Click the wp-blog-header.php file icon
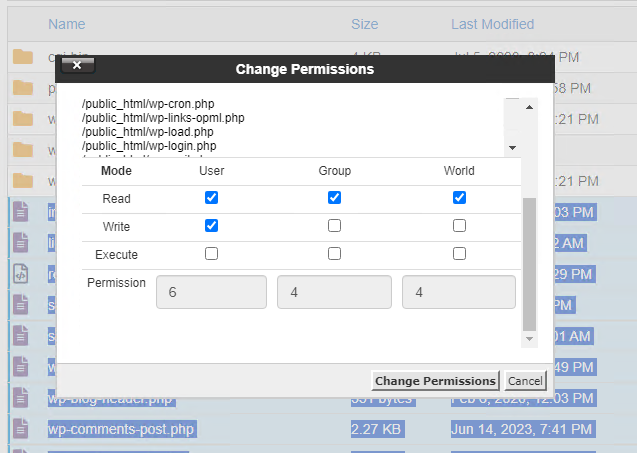This screenshot has width=637, height=453. pyautogui.click(x=20, y=398)
